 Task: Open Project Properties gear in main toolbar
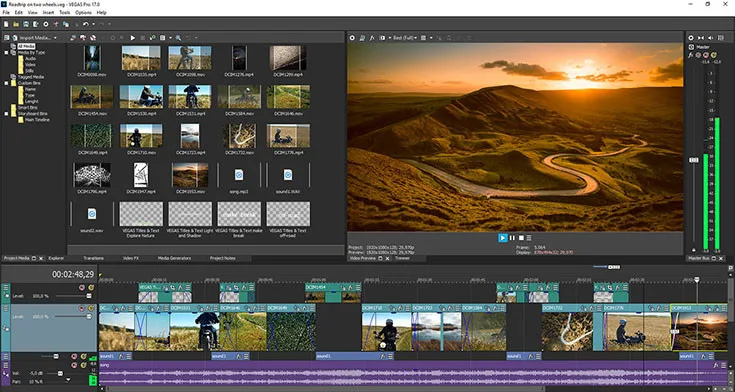click(45, 24)
